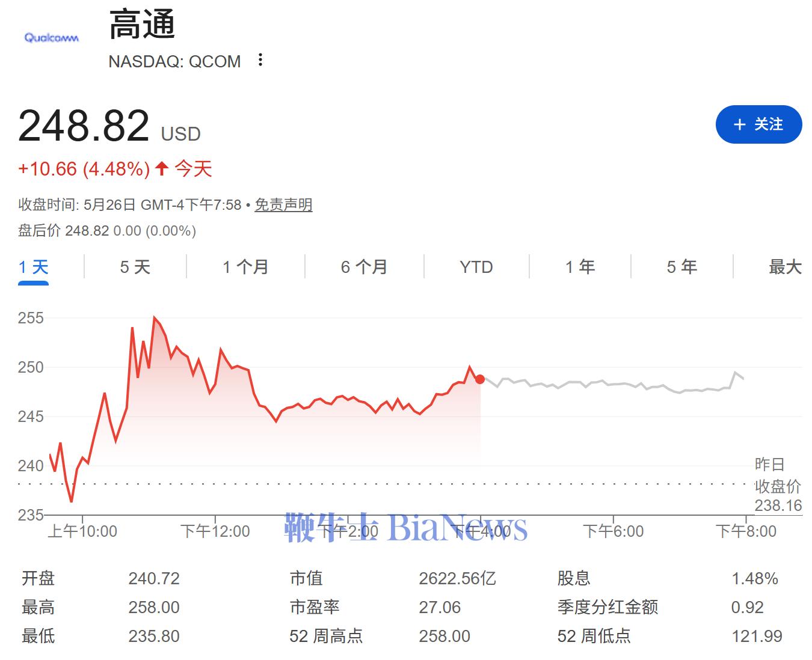Open the three-dot more options menu
This screenshot has width=812, height=660.
click(x=260, y=60)
